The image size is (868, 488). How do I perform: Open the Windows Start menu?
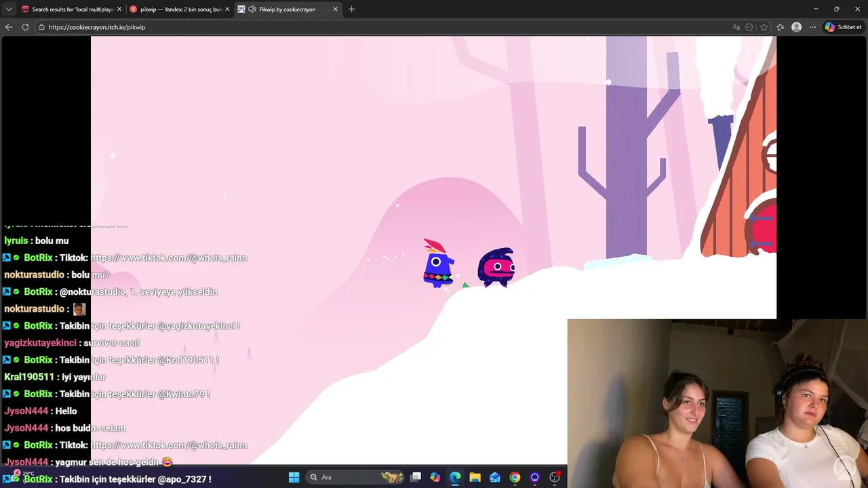(x=294, y=477)
